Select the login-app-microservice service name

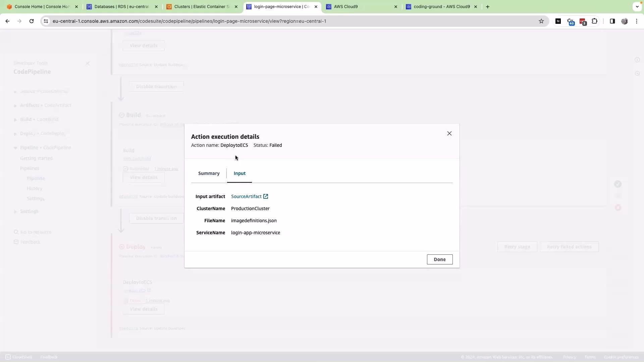pos(256,233)
